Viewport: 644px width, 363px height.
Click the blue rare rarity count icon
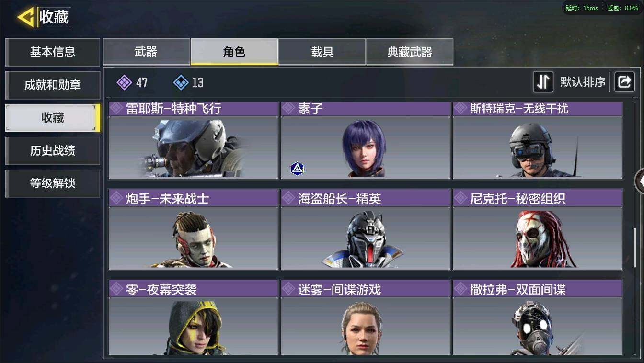point(181,82)
